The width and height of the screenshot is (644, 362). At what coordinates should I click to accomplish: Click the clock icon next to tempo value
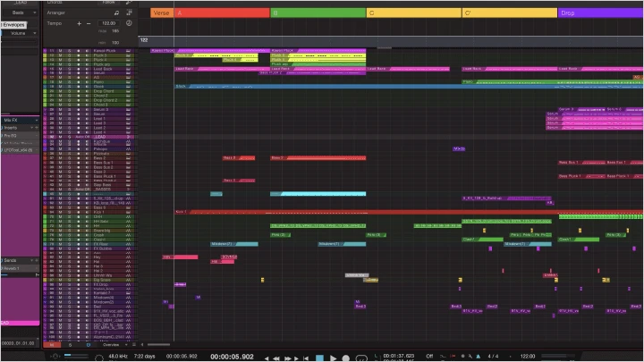click(129, 23)
